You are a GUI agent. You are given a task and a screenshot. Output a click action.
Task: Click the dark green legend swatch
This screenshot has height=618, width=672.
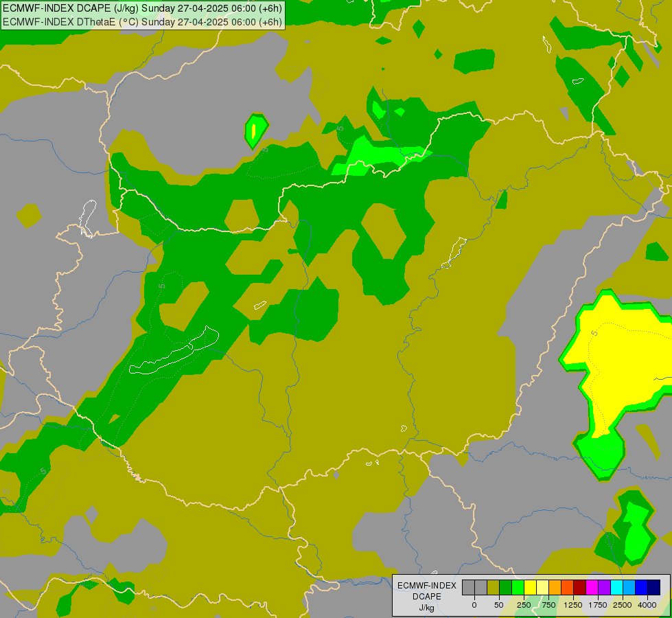click(x=506, y=587)
